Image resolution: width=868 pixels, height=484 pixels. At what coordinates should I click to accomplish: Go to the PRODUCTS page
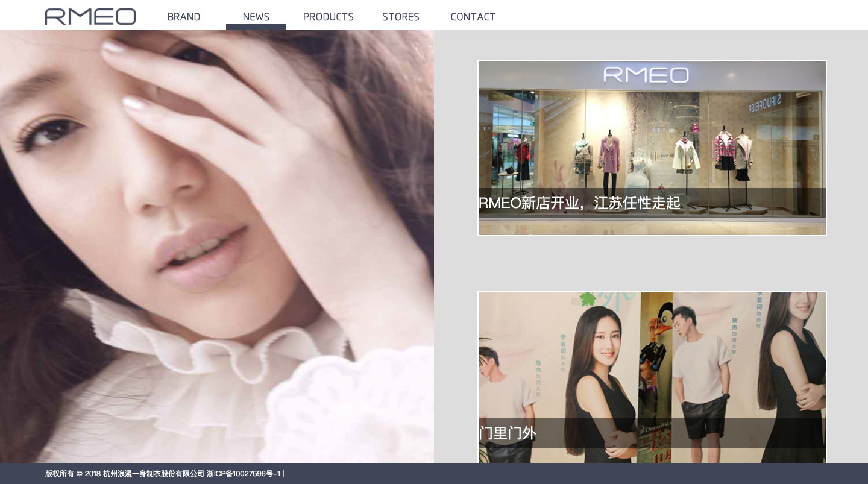[328, 17]
